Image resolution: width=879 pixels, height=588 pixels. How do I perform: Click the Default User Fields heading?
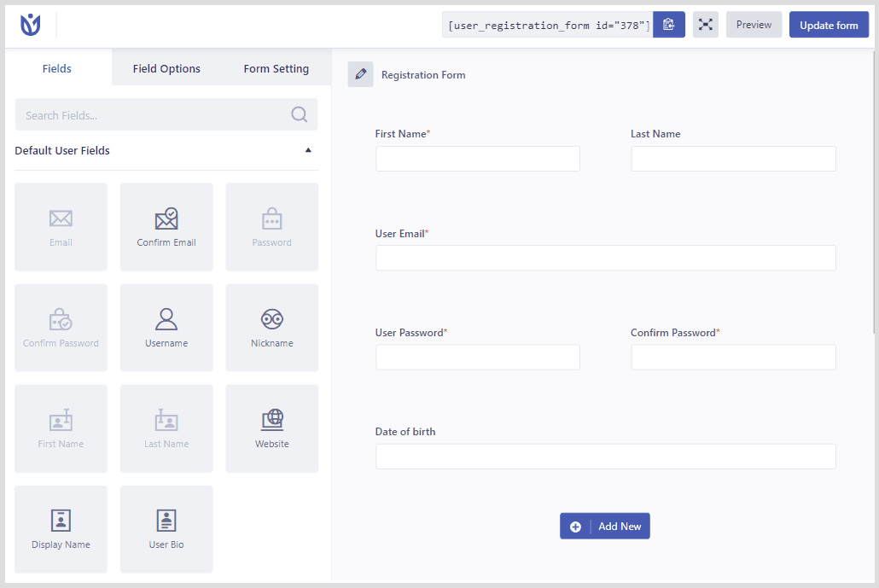62,150
